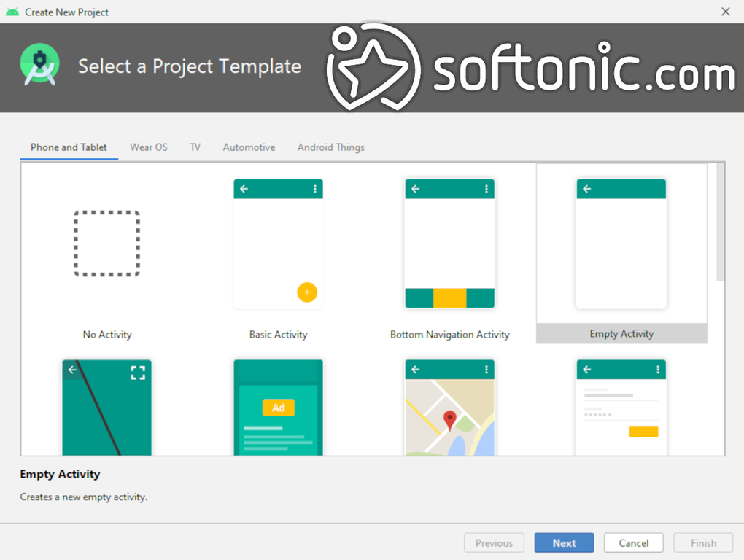
Task: Click the Bottom Navigation Activity label text
Action: click(x=450, y=335)
